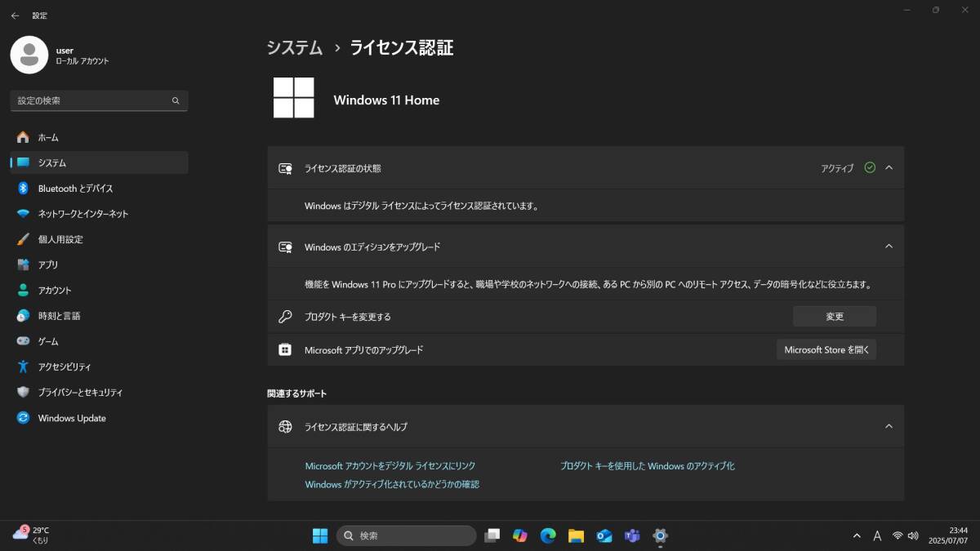Open Windows Update page
Screen dimensions: 980x551
coord(99,418)
